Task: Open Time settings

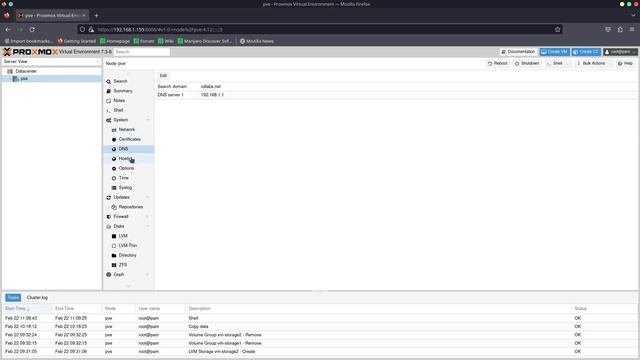Action: [x=124, y=178]
